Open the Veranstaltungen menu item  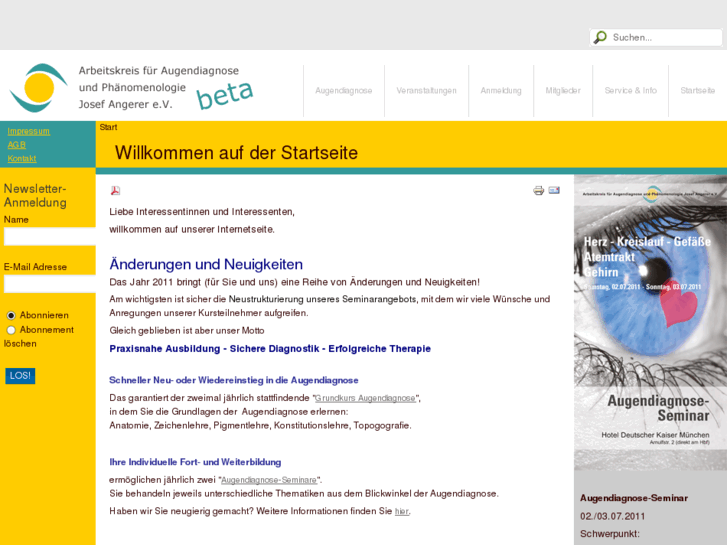click(427, 90)
